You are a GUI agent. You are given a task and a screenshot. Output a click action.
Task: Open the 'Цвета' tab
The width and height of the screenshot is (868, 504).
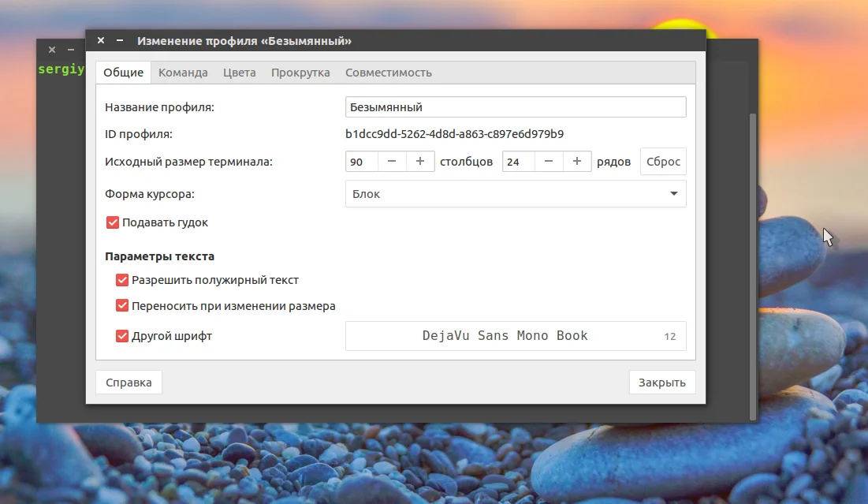tap(239, 73)
